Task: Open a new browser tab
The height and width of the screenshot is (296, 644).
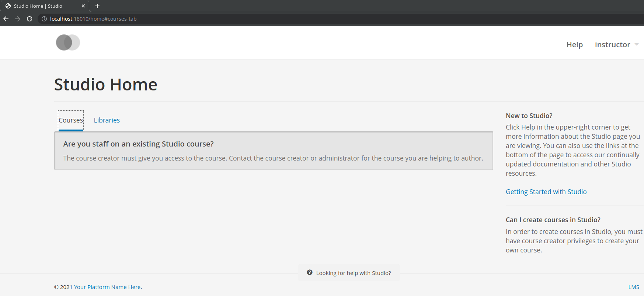Action: coord(97,6)
